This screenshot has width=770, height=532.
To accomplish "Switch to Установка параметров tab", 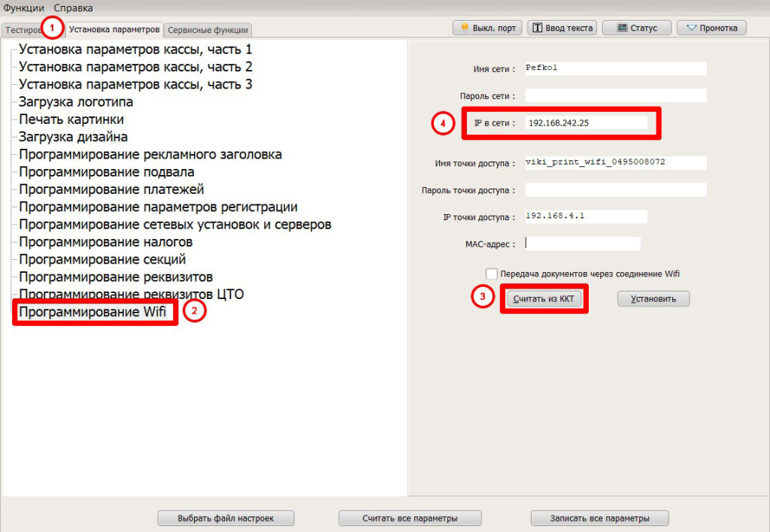I will pyautogui.click(x=114, y=29).
